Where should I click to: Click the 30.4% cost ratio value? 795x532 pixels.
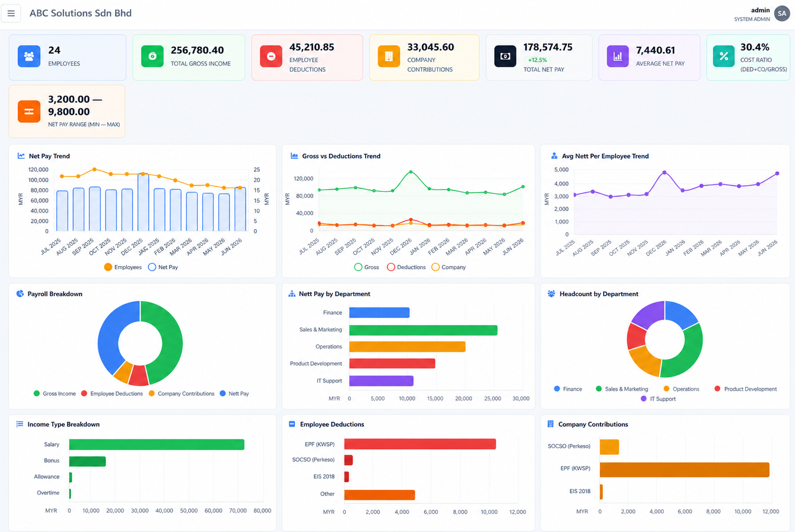(755, 47)
